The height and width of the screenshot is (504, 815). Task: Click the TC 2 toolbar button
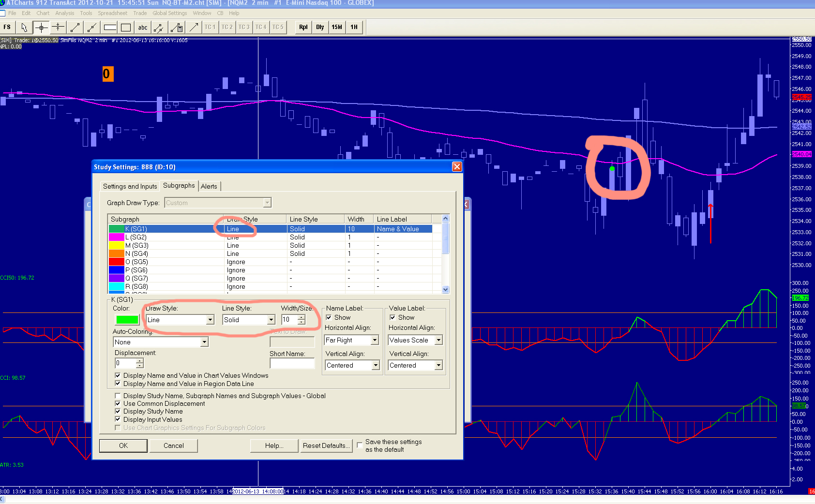point(227,27)
